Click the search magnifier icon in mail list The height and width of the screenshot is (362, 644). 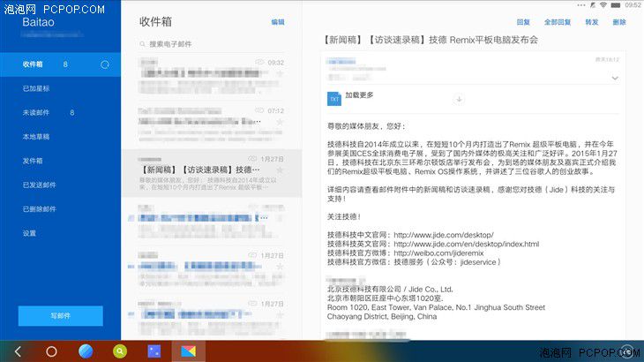pos(142,44)
